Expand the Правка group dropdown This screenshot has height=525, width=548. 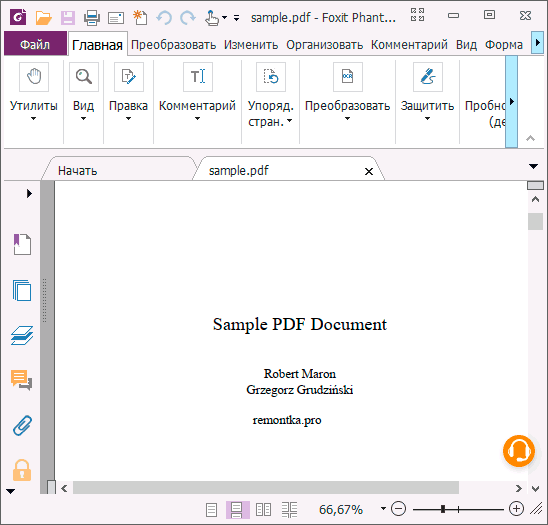click(128, 118)
